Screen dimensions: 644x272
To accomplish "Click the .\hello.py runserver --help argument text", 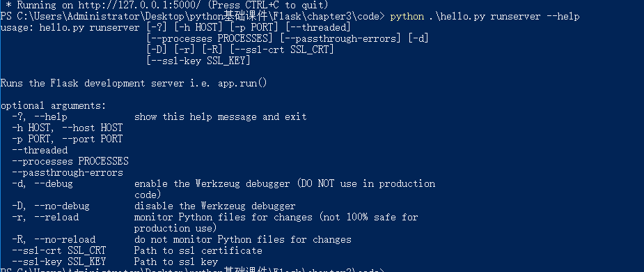I will pyautogui.click(x=503, y=17).
